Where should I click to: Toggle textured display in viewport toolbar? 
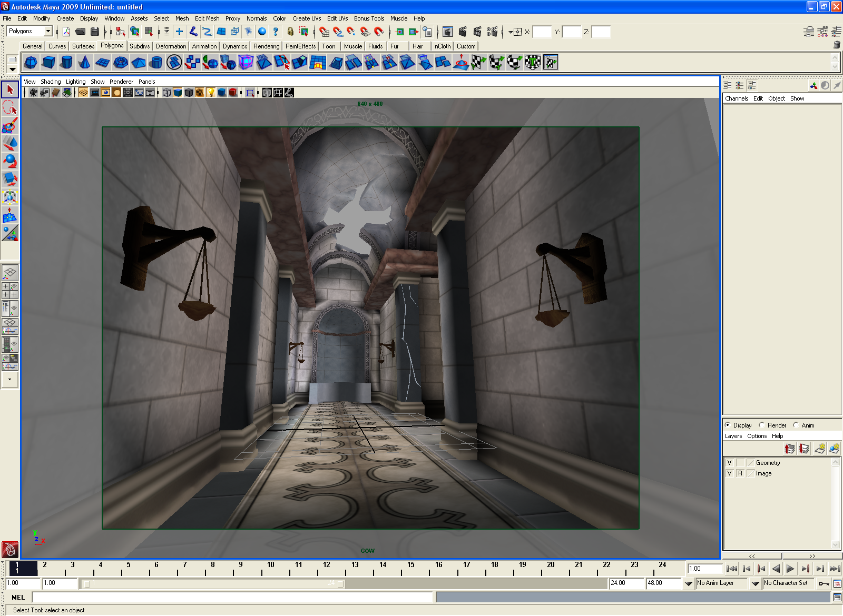[200, 93]
